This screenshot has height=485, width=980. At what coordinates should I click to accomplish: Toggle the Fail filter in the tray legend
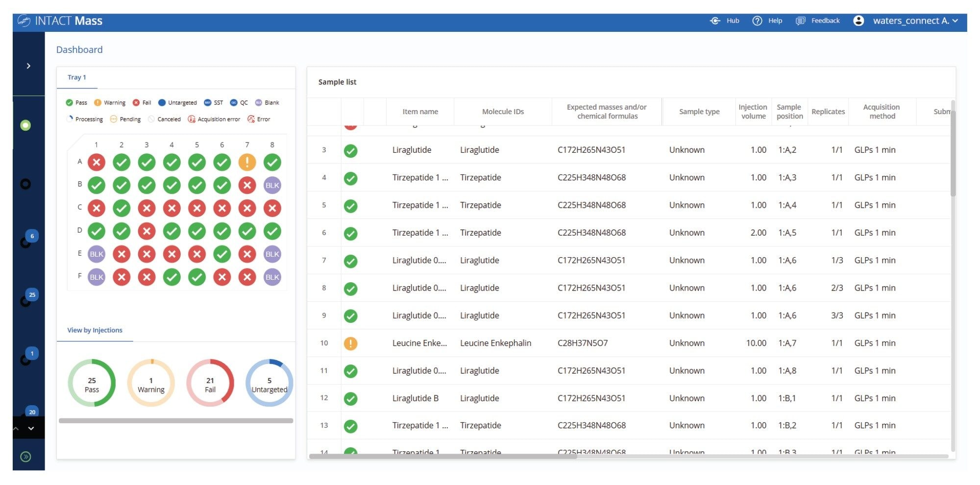click(136, 102)
